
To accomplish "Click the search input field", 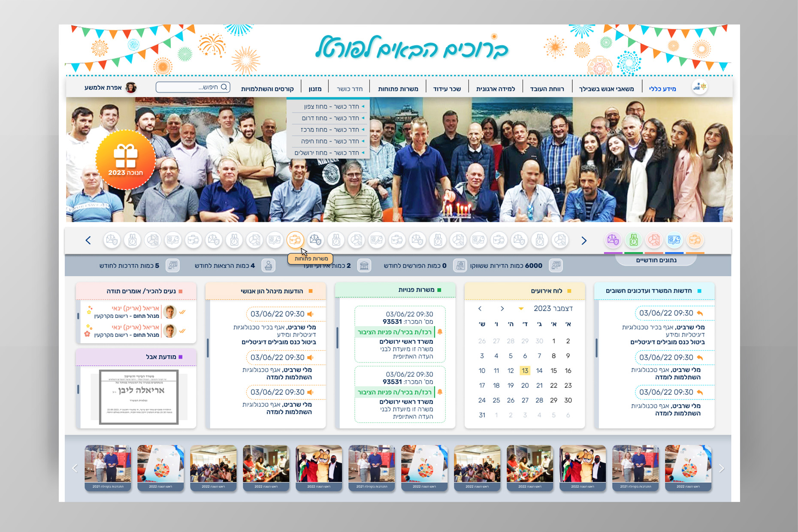I will [x=193, y=87].
